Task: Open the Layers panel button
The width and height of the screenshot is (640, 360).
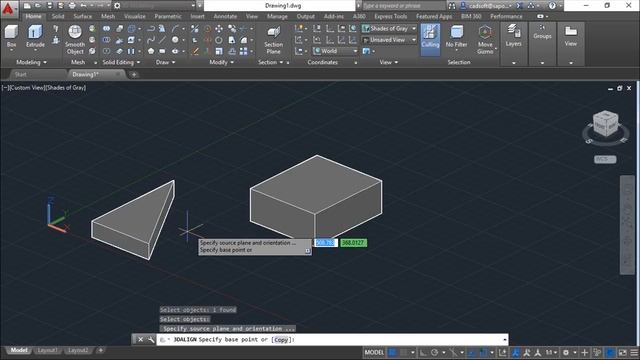Action: coord(513,36)
